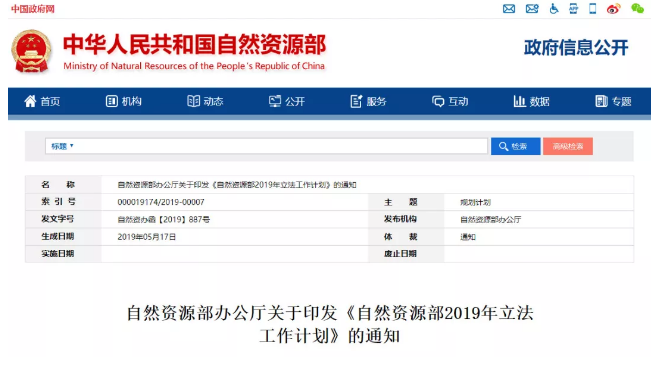Viewport: 658px width, 366px height.
Task: Open the 公开 menu item
Action: [287, 101]
